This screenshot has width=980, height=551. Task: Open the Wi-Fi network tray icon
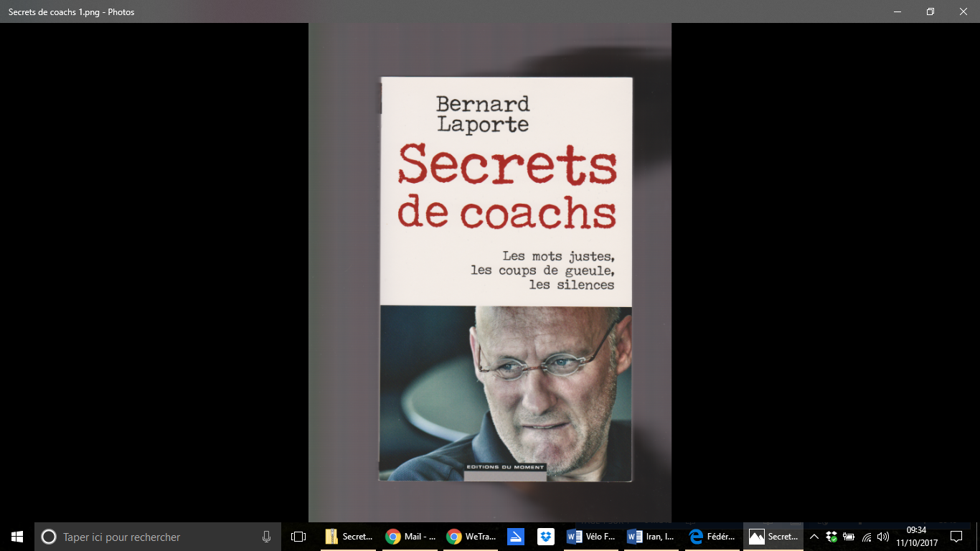(867, 537)
